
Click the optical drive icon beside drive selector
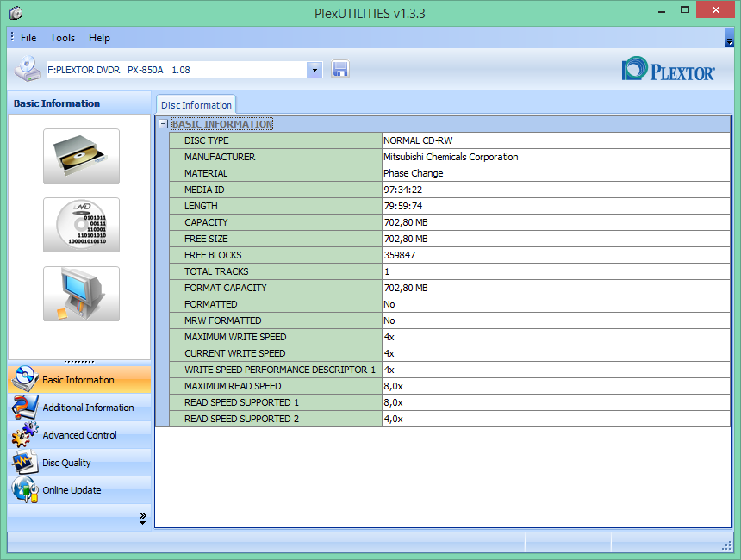27,69
